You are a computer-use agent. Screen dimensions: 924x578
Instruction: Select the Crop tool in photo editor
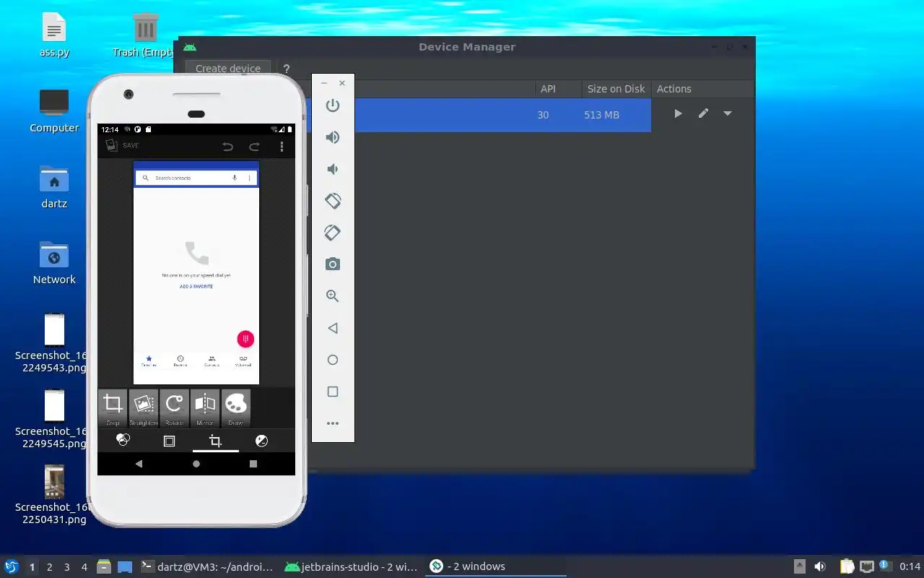point(113,408)
